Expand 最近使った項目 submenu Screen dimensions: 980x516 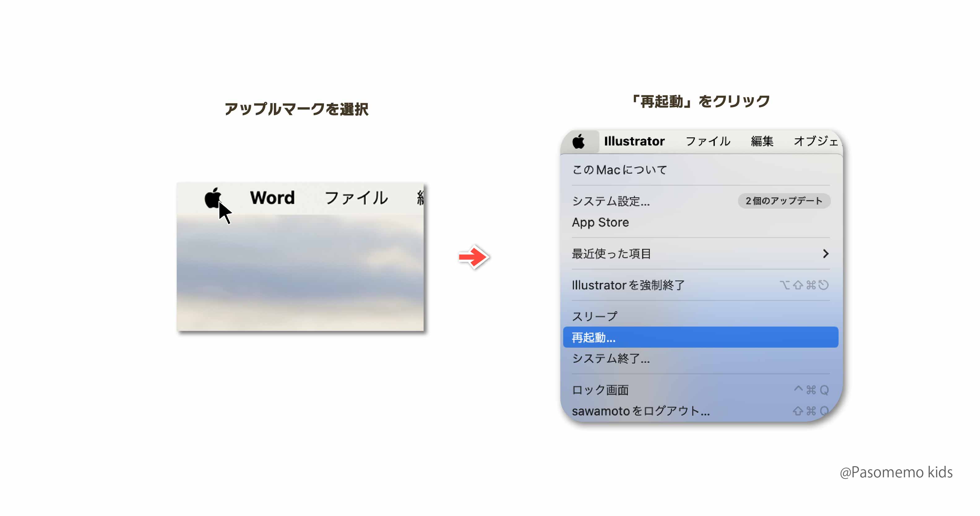pos(701,254)
